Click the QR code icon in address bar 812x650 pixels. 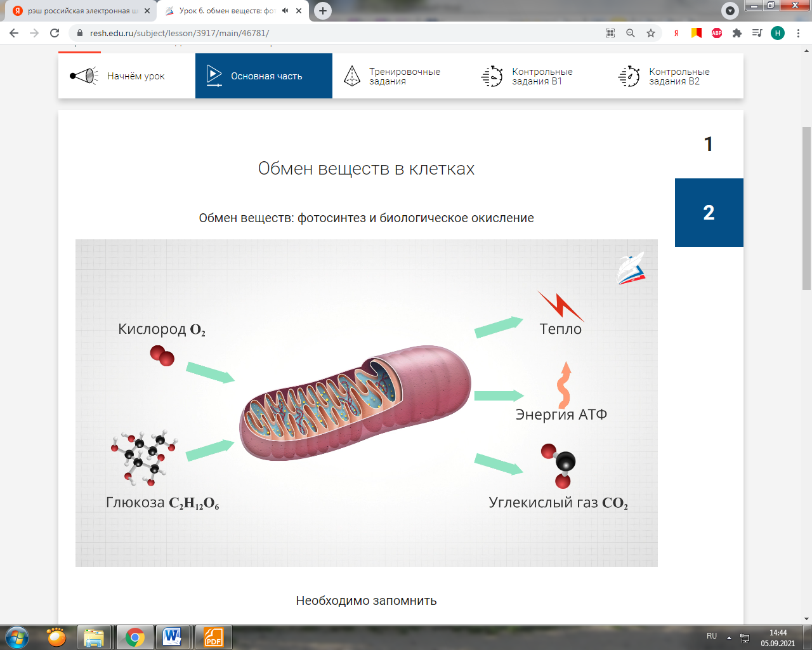coord(610,33)
